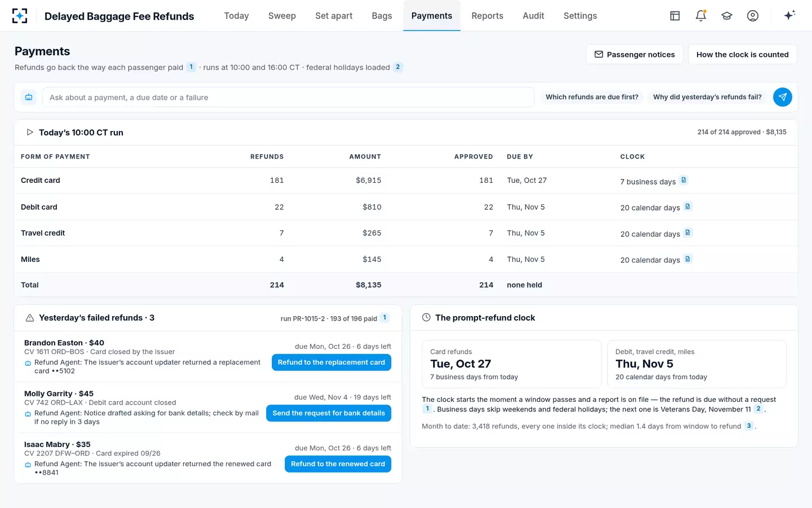Click the 'Card refunds' Tue, Oct 27 card
This screenshot has height=508, width=812.
click(x=512, y=364)
